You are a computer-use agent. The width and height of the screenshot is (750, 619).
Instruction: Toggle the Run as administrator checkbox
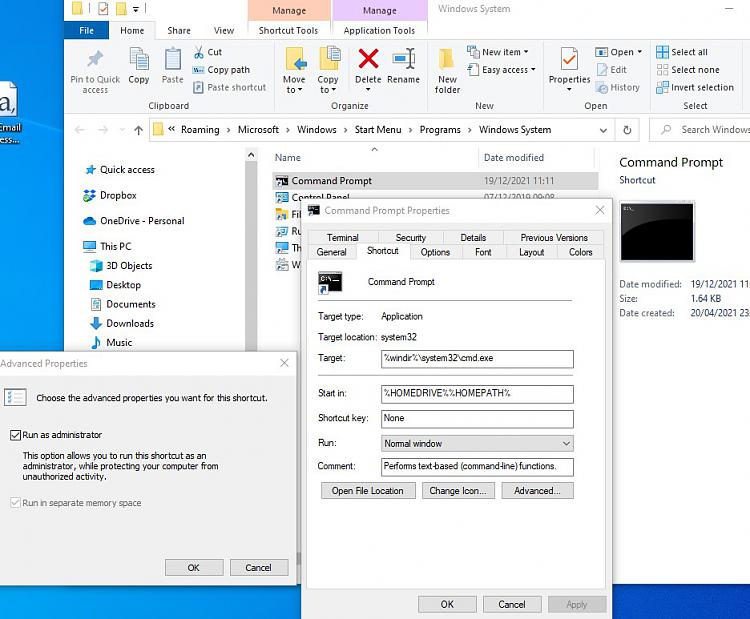15,435
